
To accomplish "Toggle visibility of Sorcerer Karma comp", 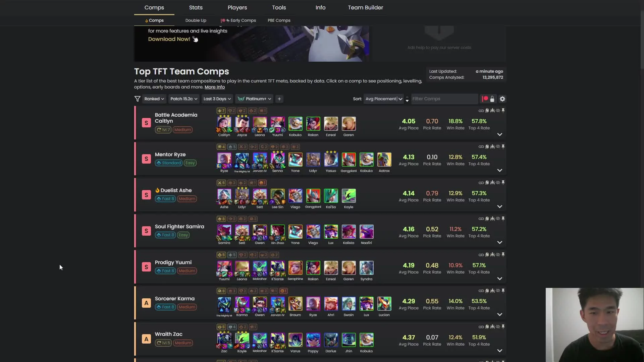I will coord(498,291).
